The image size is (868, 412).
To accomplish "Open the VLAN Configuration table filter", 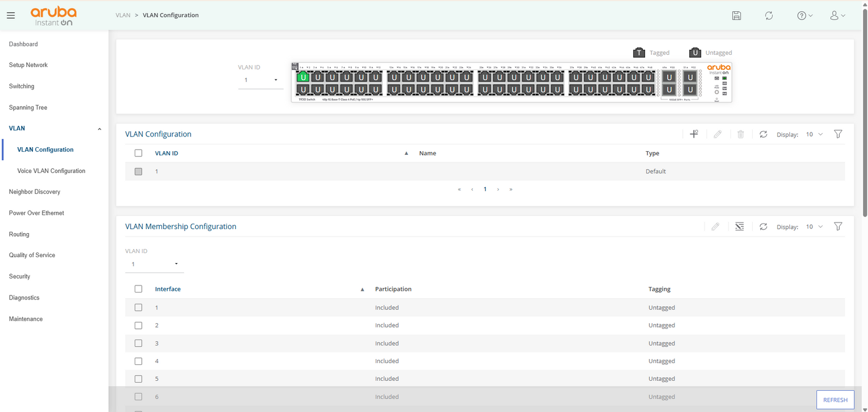I will point(838,134).
